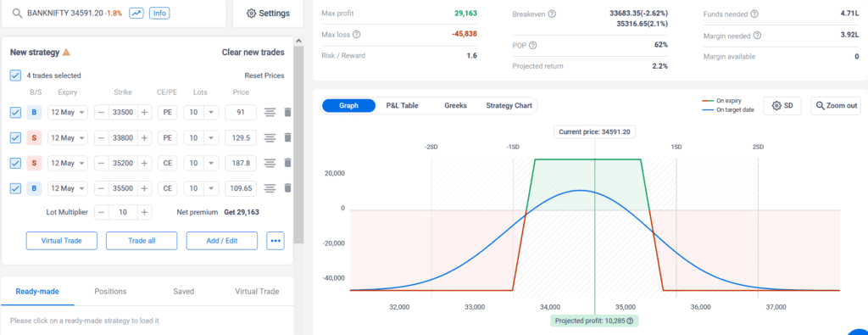The width and height of the screenshot is (868, 335).
Task: Uncheck the 33500 PE trade checkbox
Action: coord(15,113)
